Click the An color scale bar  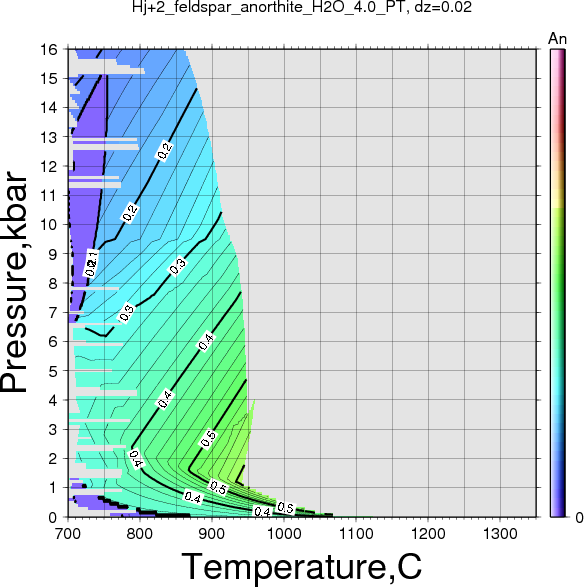[x=558, y=283]
